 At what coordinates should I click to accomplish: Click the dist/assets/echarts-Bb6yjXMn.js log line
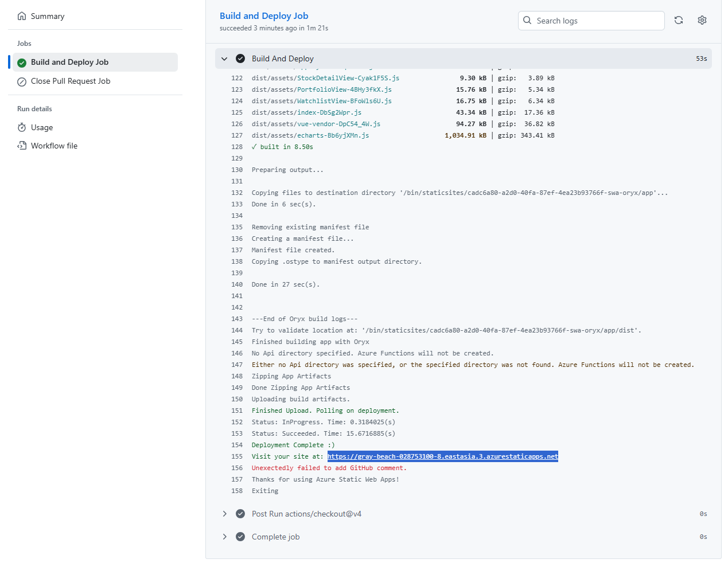pyautogui.click(x=310, y=135)
